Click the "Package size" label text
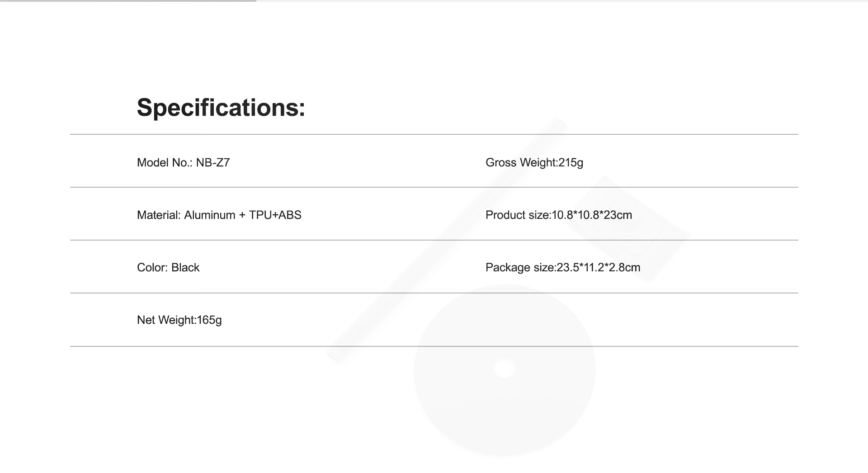Image resolution: width=868 pixels, height=473 pixels. [519, 268]
